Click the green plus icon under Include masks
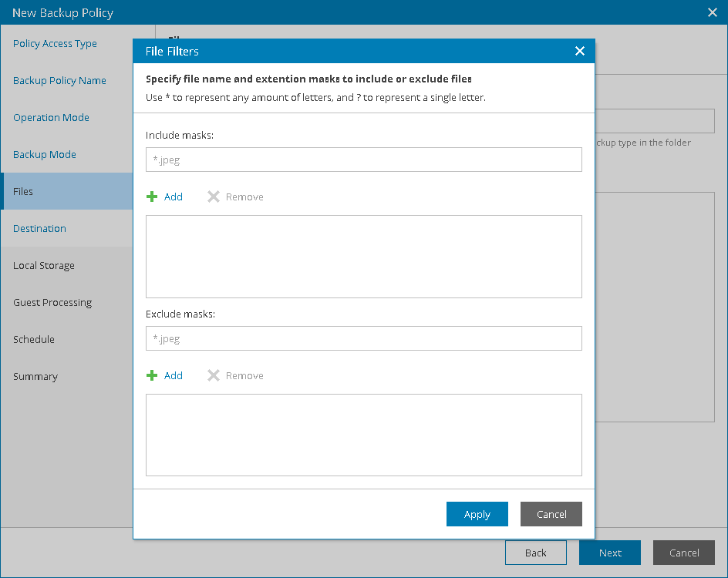The height and width of the screenshot is (578, 728). [x=152, y=197]
